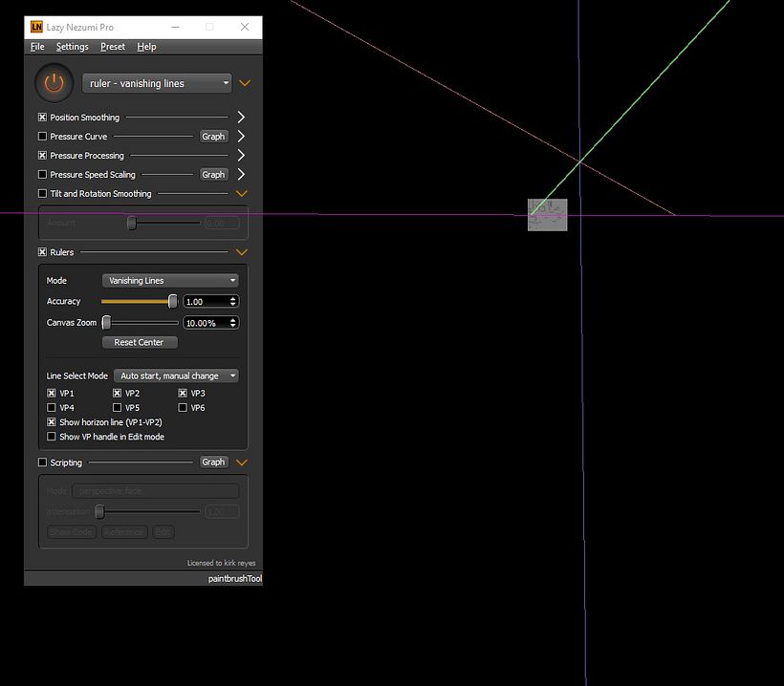The height and width of the screenshot is (686, 784).
Task: Open the File menu
Action: tap(37, 47)
